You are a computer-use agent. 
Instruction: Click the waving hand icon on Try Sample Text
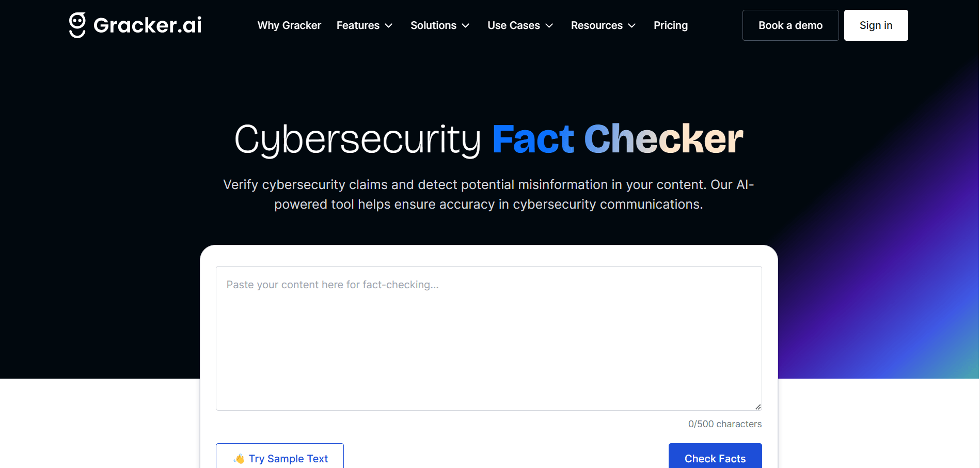point(239,459)
